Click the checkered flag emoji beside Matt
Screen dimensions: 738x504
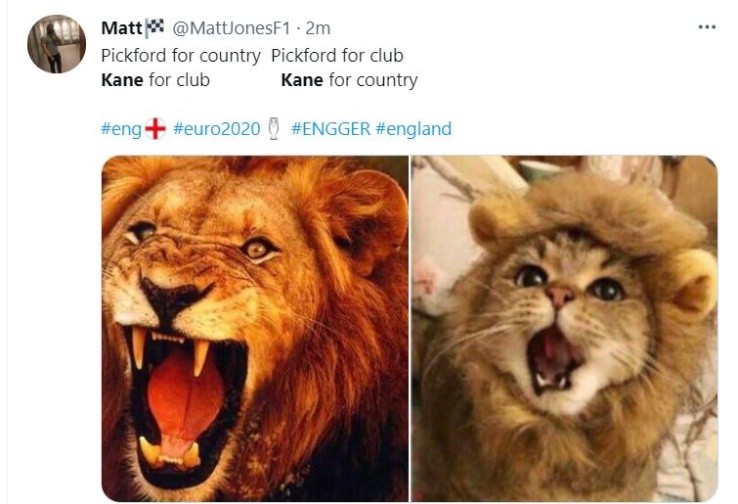pos(154,28)
